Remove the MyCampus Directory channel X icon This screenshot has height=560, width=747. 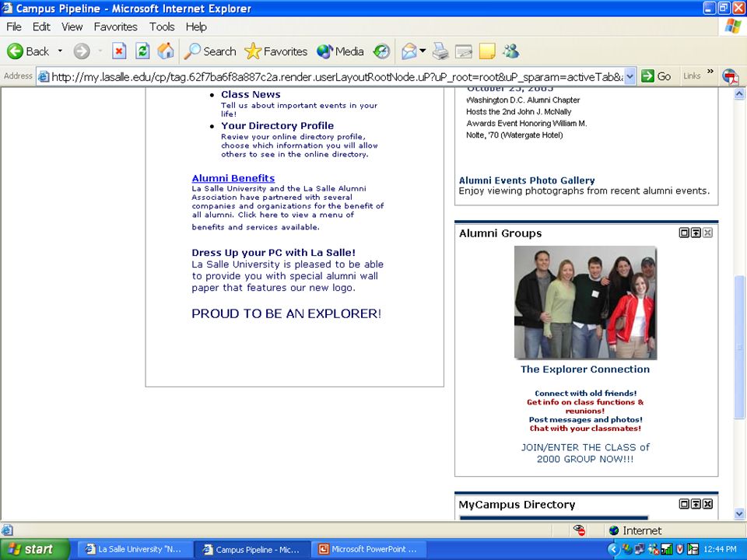tap(708, 504)
